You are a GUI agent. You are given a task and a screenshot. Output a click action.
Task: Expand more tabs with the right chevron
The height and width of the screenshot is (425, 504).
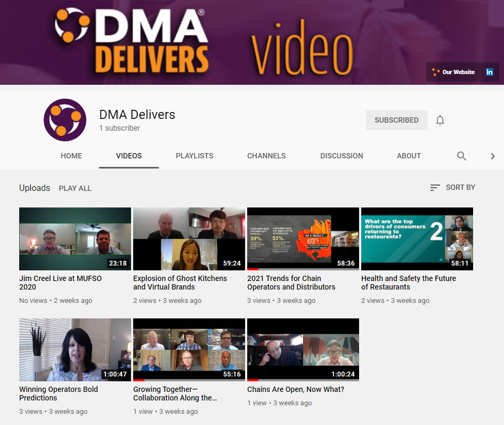[x=492, y=156]
